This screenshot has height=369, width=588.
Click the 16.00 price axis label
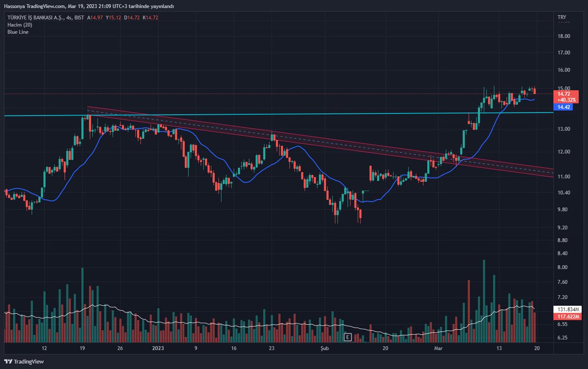click(x=563, y=71)
